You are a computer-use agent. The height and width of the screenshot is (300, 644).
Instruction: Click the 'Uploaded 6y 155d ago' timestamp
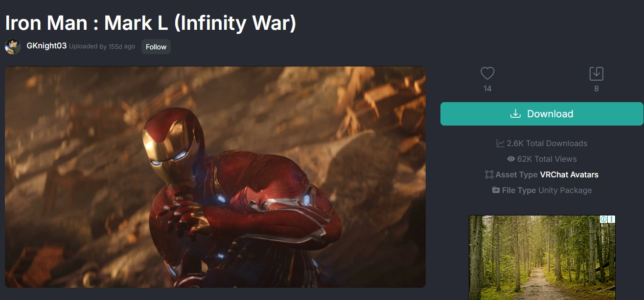[102, 46]
